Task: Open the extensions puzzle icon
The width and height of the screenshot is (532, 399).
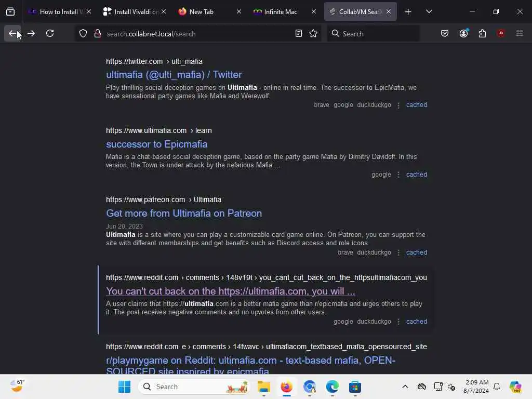Action: (x=482, y=34)
